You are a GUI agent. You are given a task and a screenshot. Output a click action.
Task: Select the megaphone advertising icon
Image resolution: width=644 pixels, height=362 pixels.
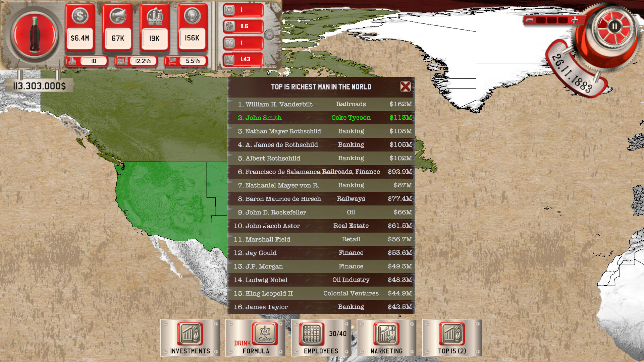[x=117, y=16]
